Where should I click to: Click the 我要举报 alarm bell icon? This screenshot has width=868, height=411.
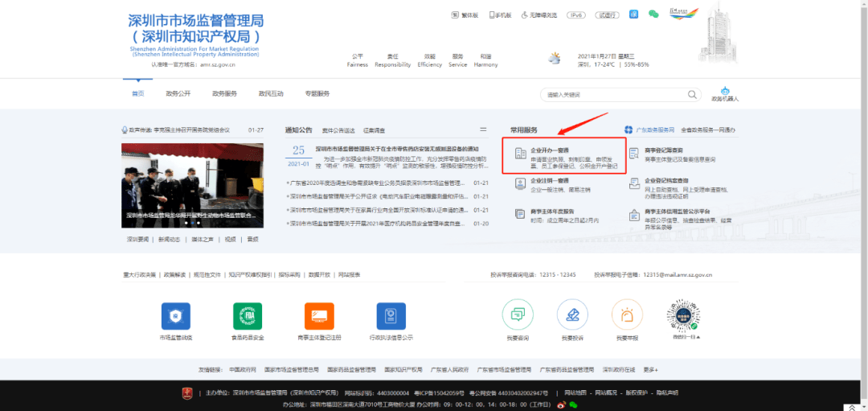point(627,314)
